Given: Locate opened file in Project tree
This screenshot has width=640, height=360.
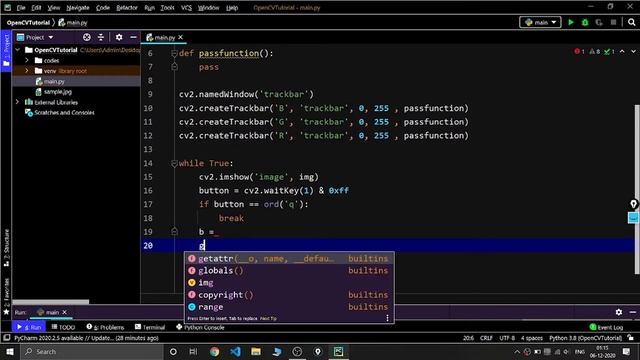Looking at the screenshot, I should pos(87,37).
